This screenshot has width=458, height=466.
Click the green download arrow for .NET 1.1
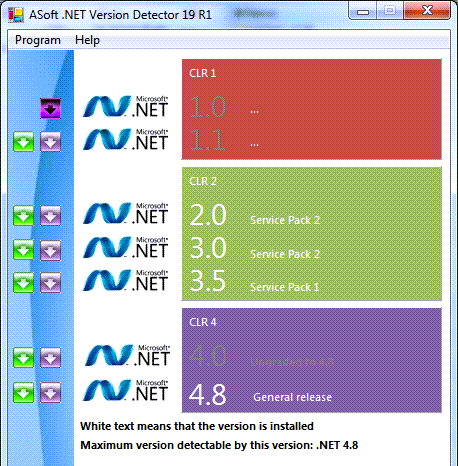click(23, 142)
